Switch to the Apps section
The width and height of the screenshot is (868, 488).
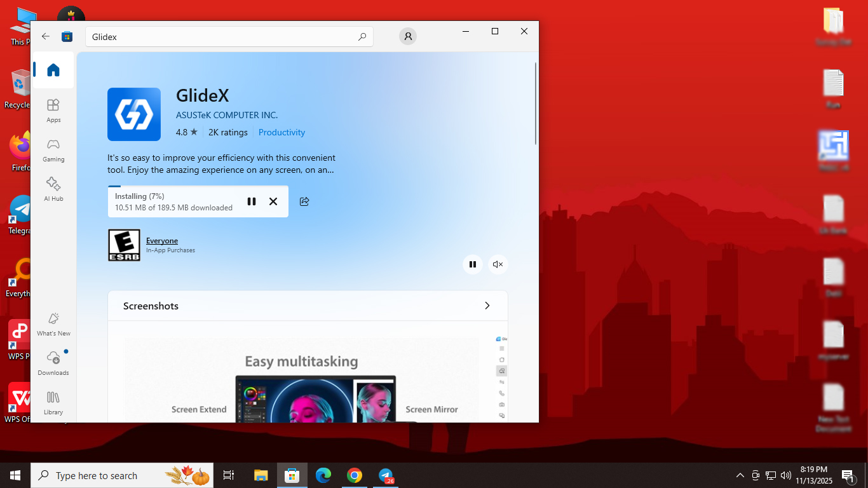pyautogui.click(x=53, y=110)
